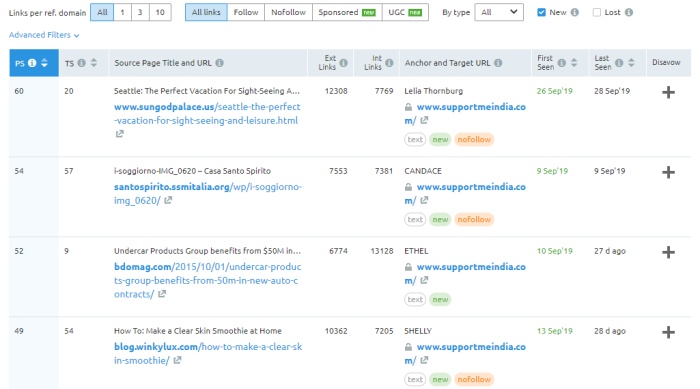Screen dimensions: 700x389
Task: Click 'i-soggiorno-IMG_0620' page title
Action: point(192,171)
